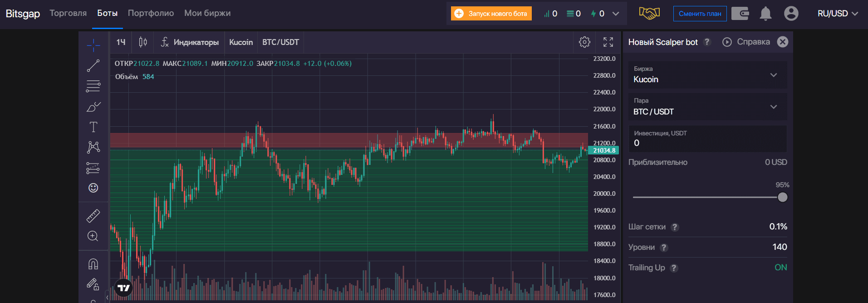The width and height of the screenshot is (868, 303).
Task: Show help for Уровни
Action: (664, 248)
